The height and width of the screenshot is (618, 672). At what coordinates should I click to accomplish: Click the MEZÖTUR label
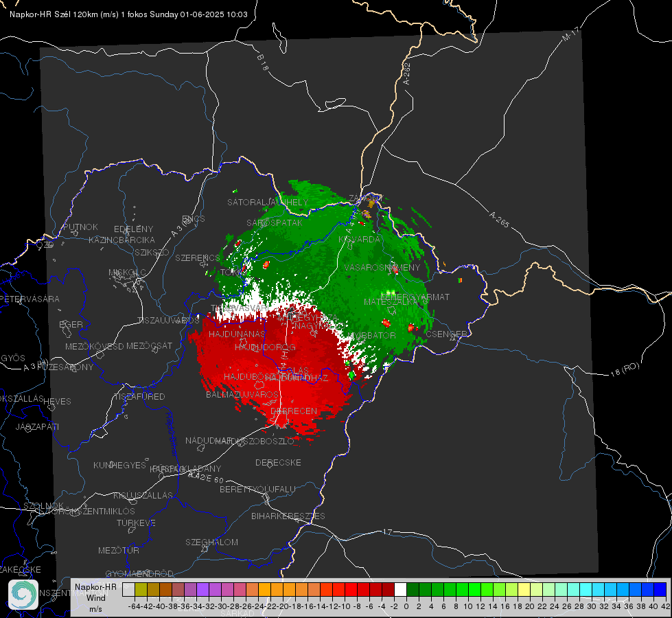point(119,550)
